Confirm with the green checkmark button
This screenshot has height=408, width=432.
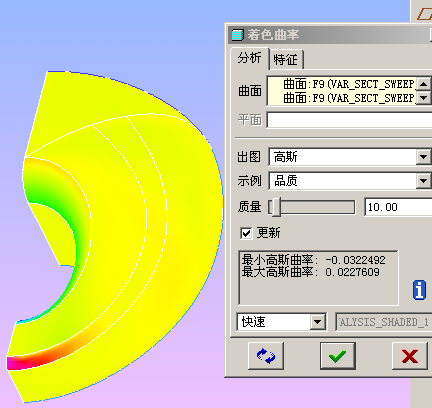338,356
